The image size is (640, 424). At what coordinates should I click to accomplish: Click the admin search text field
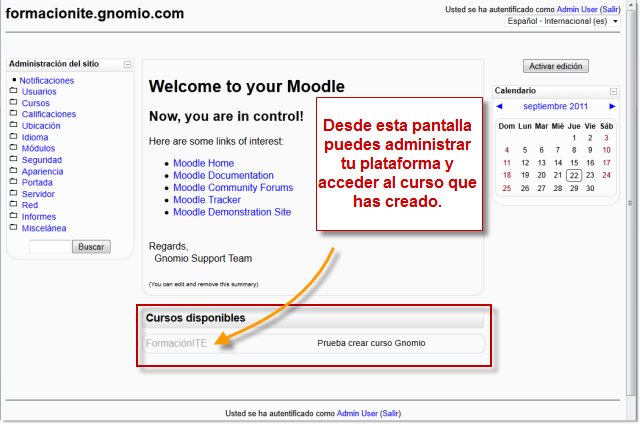(x=49, y=247)
